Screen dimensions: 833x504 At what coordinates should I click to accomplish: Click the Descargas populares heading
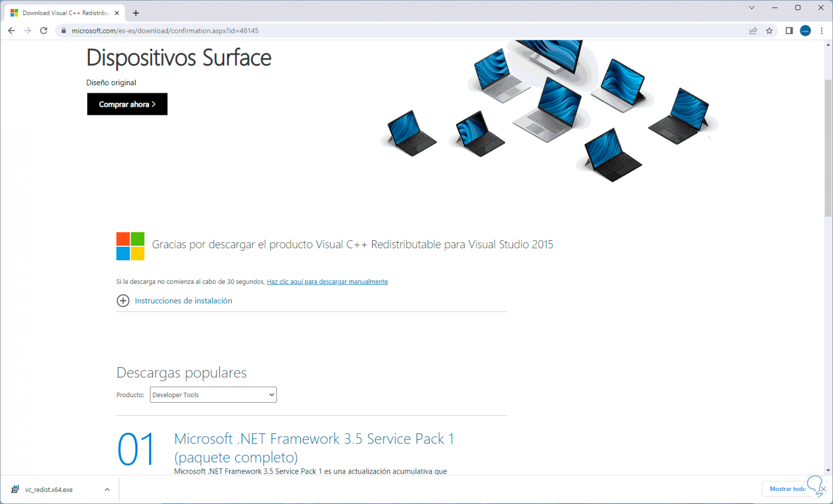pos(181,372)
